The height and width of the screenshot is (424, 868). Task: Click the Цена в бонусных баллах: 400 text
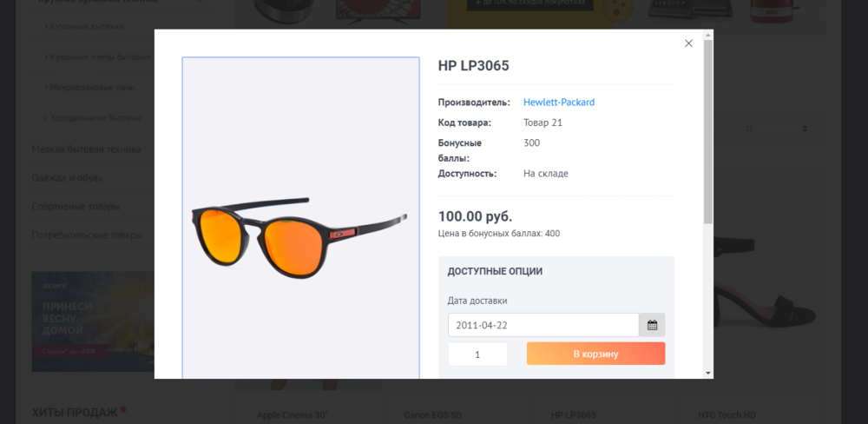(x=499, y=234)
